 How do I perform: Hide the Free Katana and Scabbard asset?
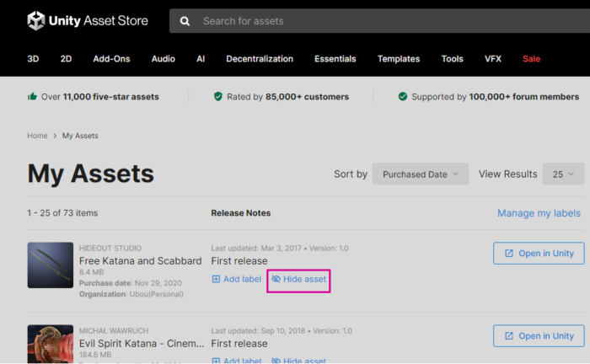(298, 279)
